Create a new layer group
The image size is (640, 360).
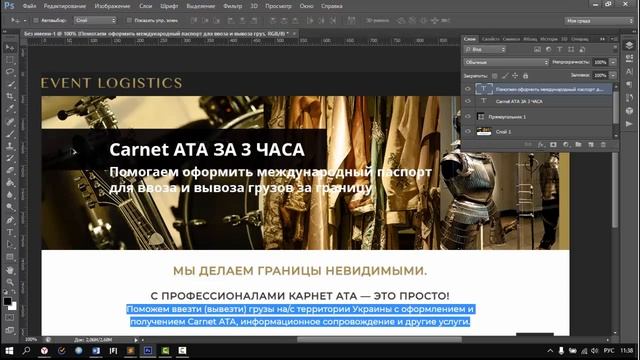pyautogui.click(x=578, y=144)
